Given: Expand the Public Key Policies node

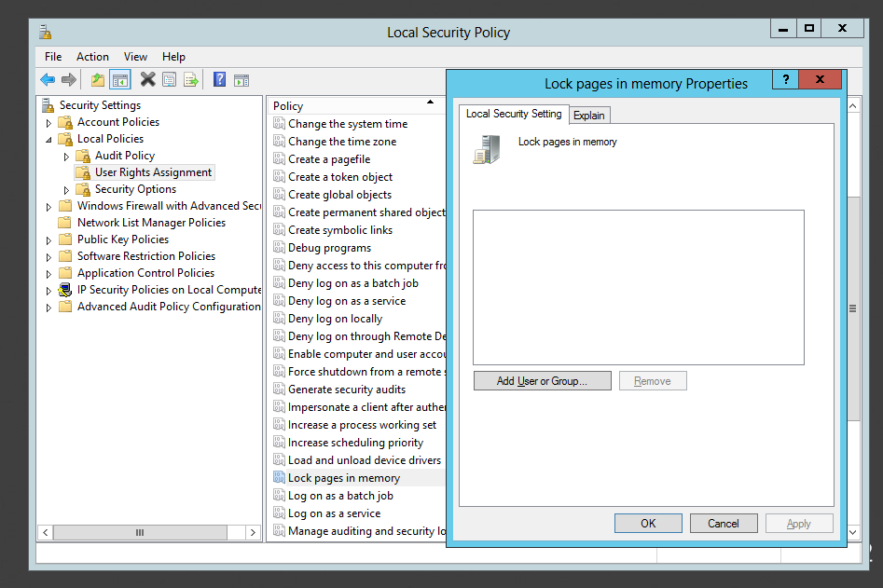Looking at the screenshot, I should pos(48,240).
